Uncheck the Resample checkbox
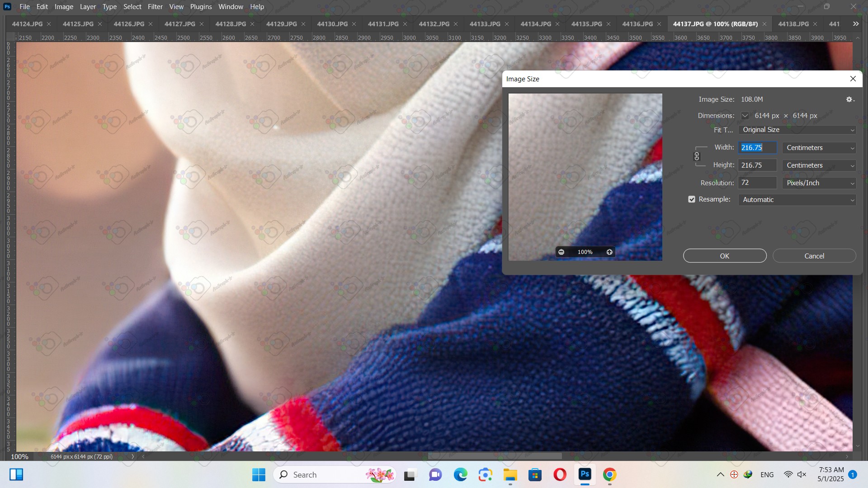This screenshot has width=868, height=488. click(x=692, y=199)
